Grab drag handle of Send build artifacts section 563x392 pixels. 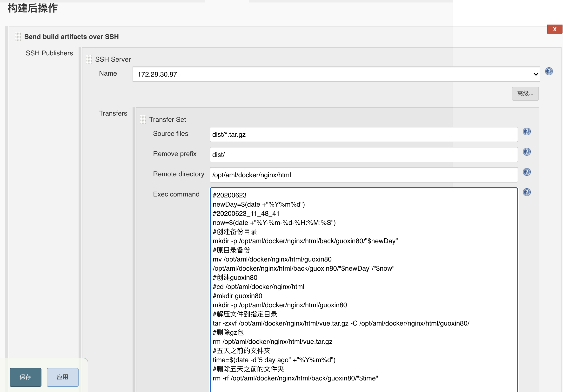18,37
